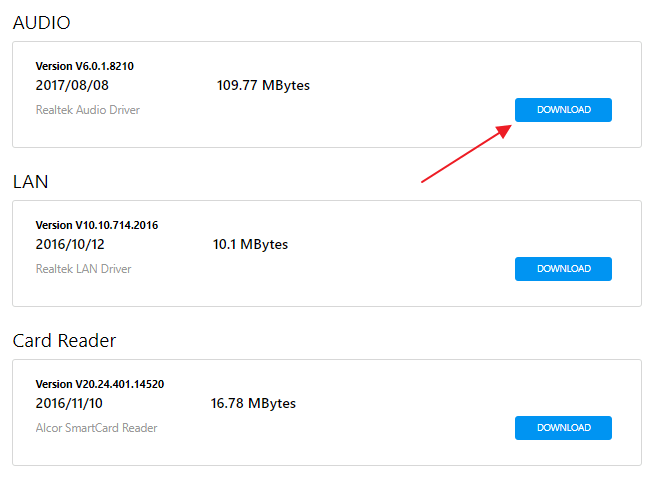Click the 2017/08/08 release date
The width and height of the screenshot is (650, 479).
pos(72,86)
